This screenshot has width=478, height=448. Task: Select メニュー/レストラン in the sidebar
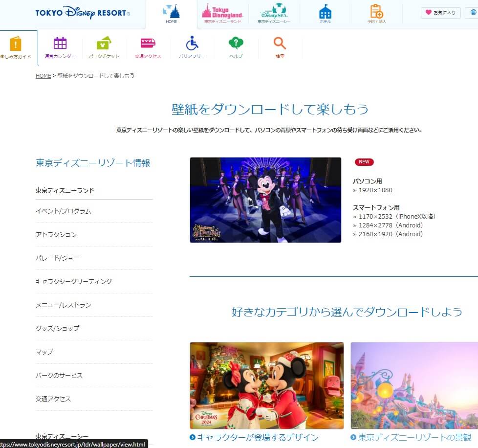(64, 305)
